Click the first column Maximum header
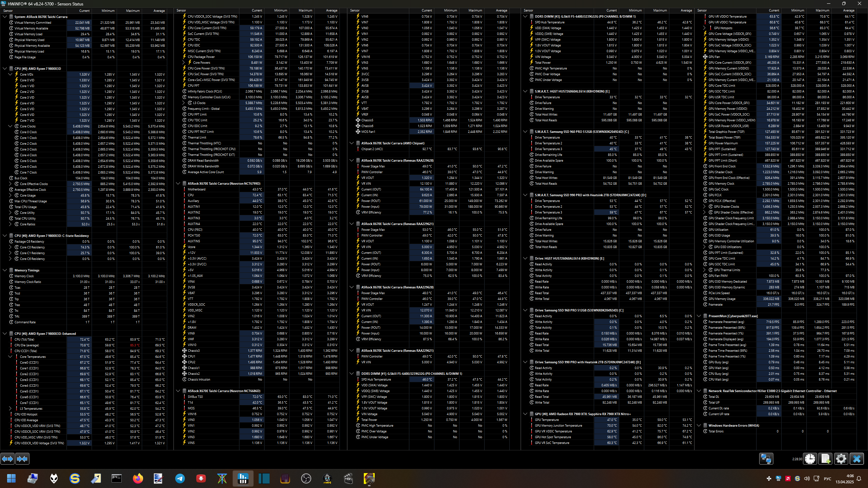The height and width of the screenshot is (488, 868). tap(133, 11)
